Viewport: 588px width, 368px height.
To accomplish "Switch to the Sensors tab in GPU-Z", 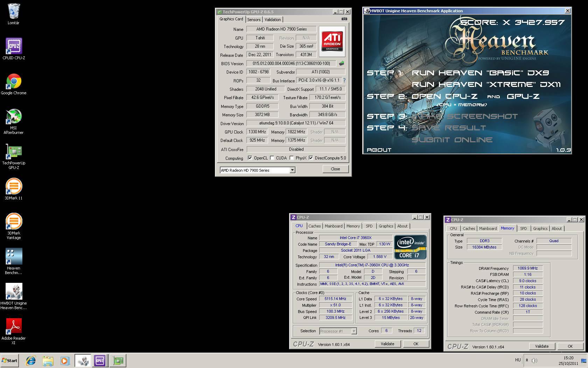I will (254, 20).
